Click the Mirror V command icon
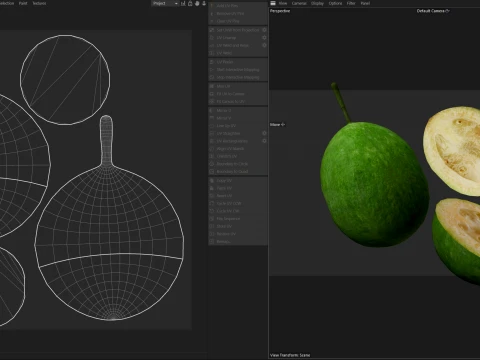The image size is (480, 360). point(211,118)
